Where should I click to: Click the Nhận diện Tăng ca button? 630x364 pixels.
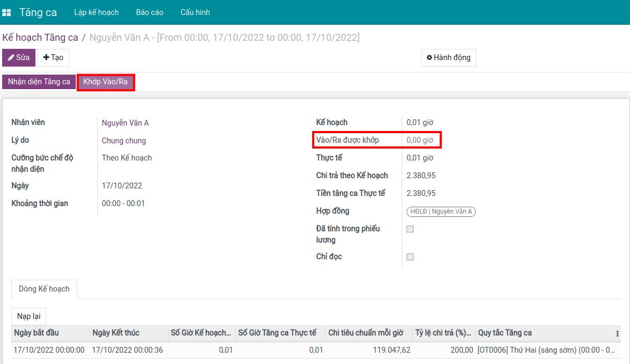tap(39, 82)
